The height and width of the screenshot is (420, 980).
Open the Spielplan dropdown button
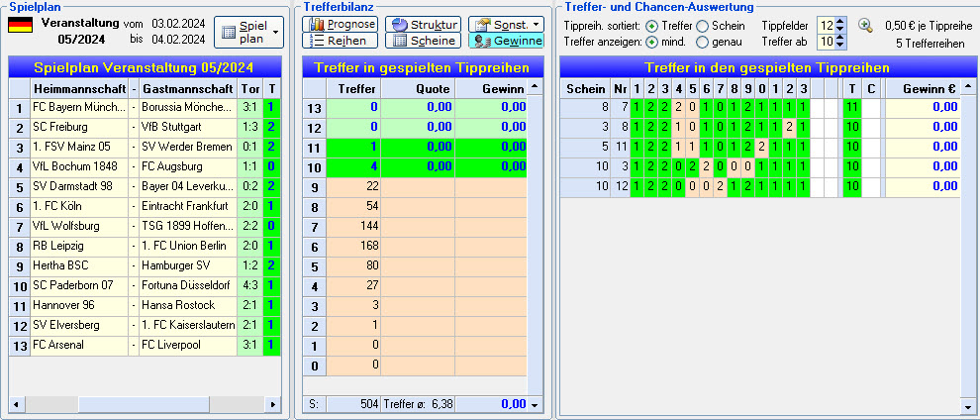tap(248, 32)
